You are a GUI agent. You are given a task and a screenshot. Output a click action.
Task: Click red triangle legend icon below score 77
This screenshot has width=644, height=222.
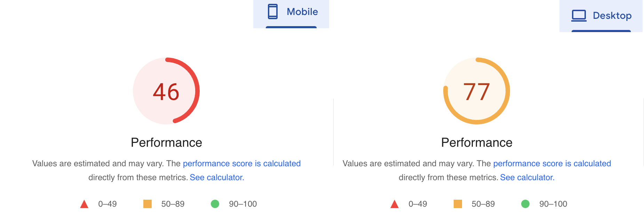(395, 204)
